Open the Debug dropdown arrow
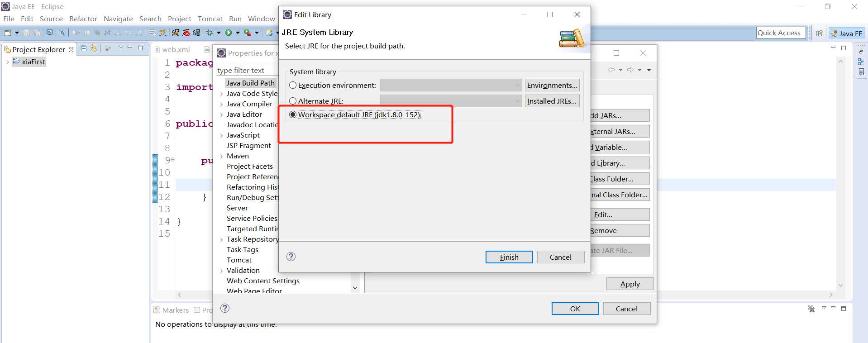This screenshot has height=343, width=868. point(219,33)
